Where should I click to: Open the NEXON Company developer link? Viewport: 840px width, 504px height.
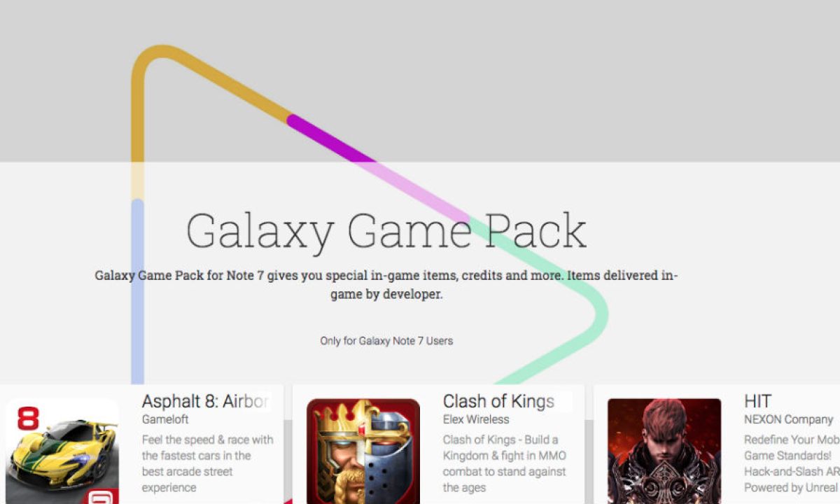tap(788, 420)
